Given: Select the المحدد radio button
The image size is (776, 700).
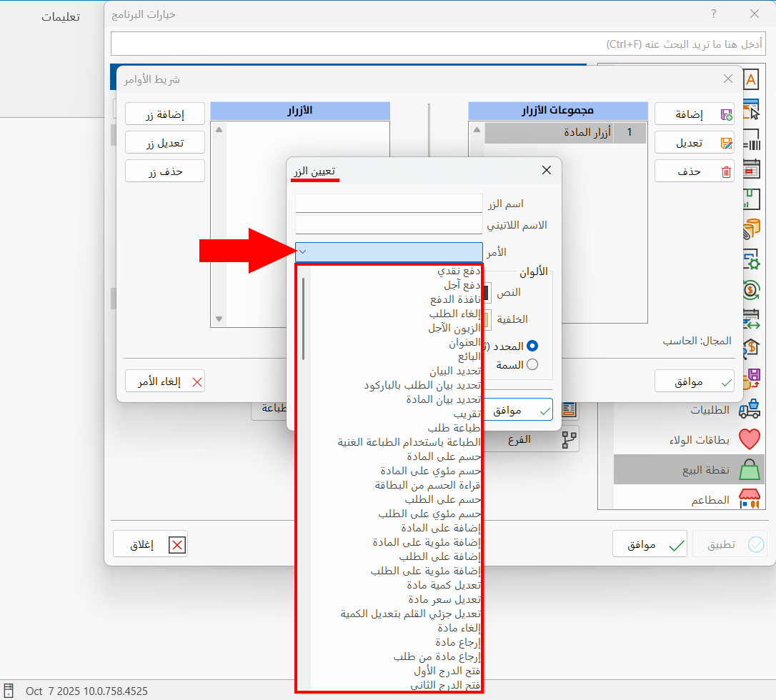Looking at the screenshot, I should [x=532, y=346].
